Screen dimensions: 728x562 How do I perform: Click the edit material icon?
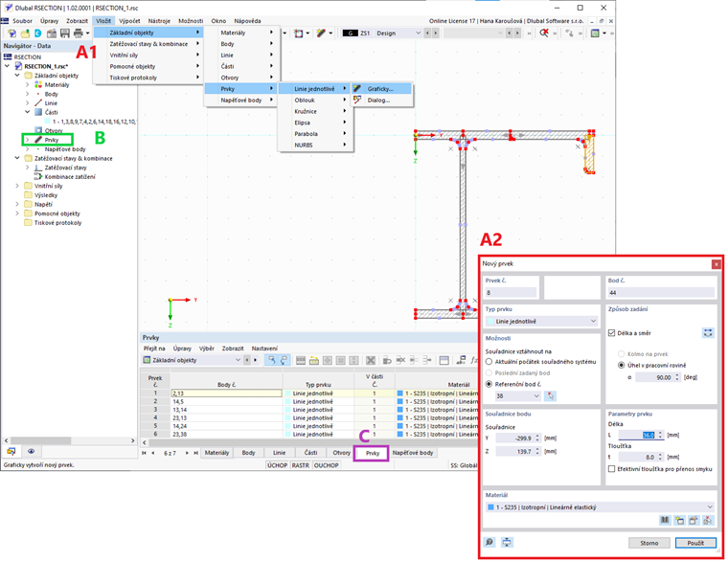click(x=694, y=520)
